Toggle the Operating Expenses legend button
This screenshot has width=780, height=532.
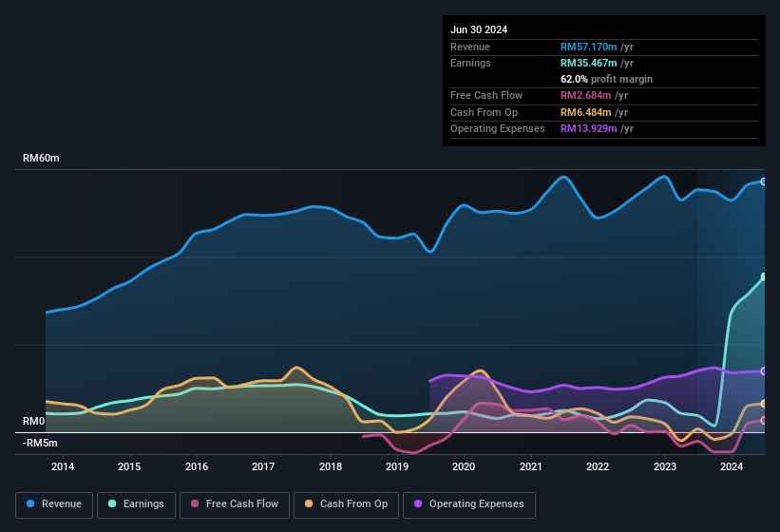(x=469, y=504)
